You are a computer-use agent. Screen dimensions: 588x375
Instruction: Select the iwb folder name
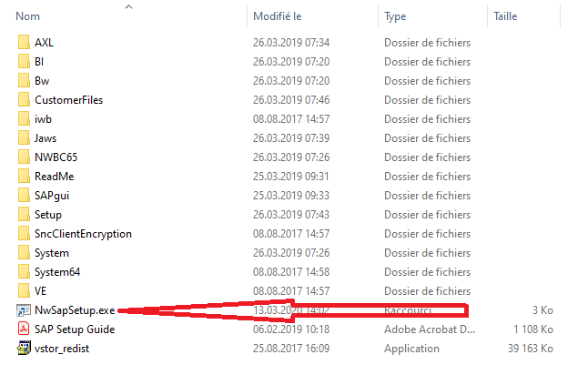(43, 118)
